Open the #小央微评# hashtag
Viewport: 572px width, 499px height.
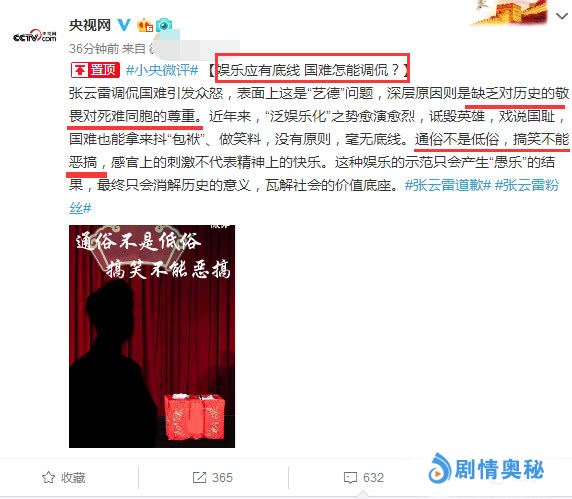pyautogui.click(x=162, y=70)
